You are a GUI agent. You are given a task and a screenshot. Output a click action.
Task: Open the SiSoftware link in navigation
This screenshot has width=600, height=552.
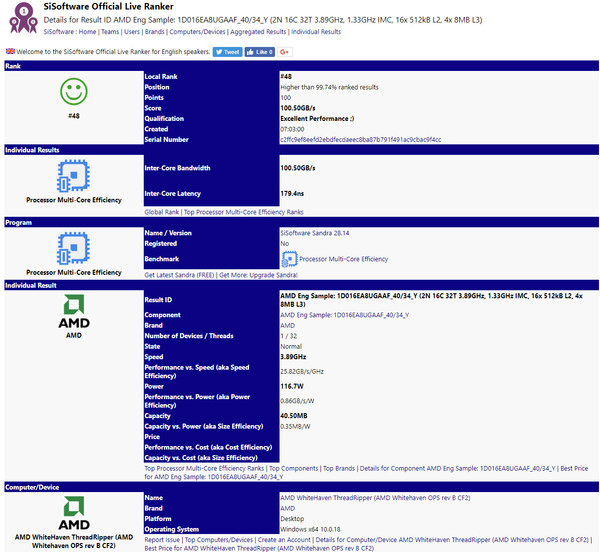(x=59, y=32)
